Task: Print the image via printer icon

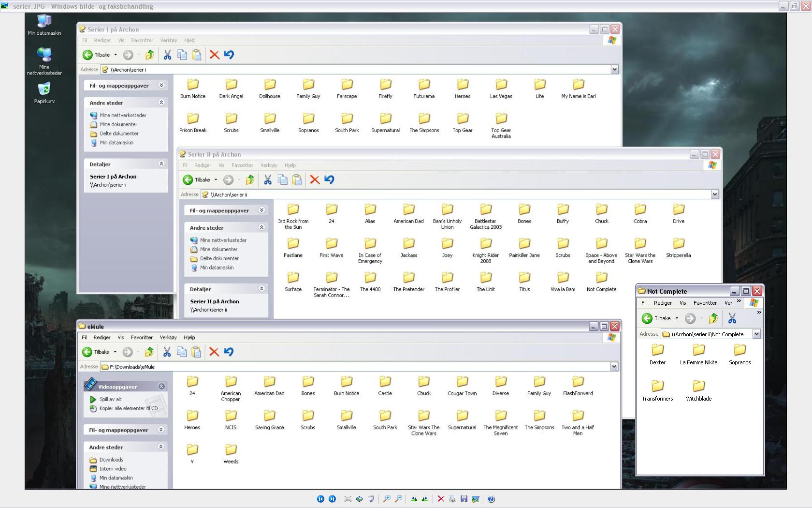Action: [x=452, y=499]
